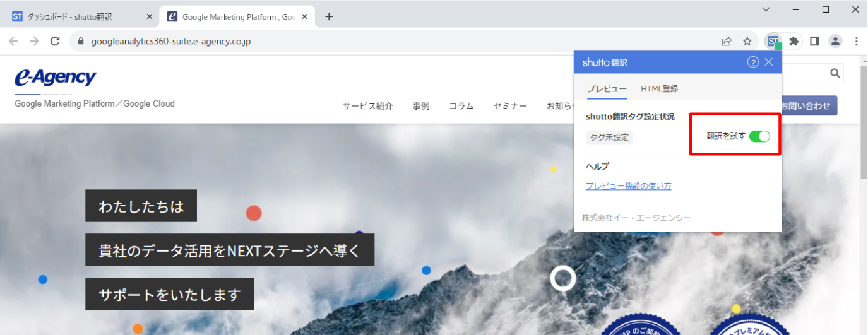The image size is (868, 335).
Task: Click the わたしたちは hero text
Action: click(141, 206)
